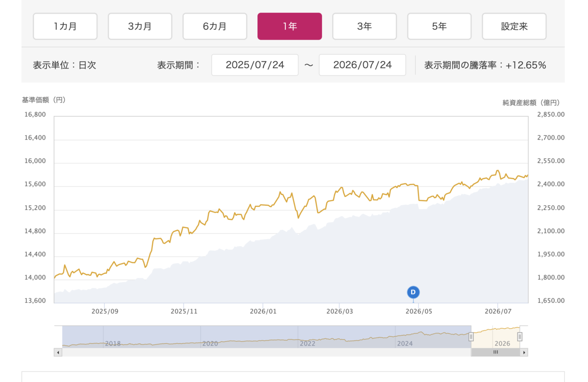This screenshot has height=382, width=588.
Task: Click the 2018 area in the navigator
Action: tap(113, 343)
